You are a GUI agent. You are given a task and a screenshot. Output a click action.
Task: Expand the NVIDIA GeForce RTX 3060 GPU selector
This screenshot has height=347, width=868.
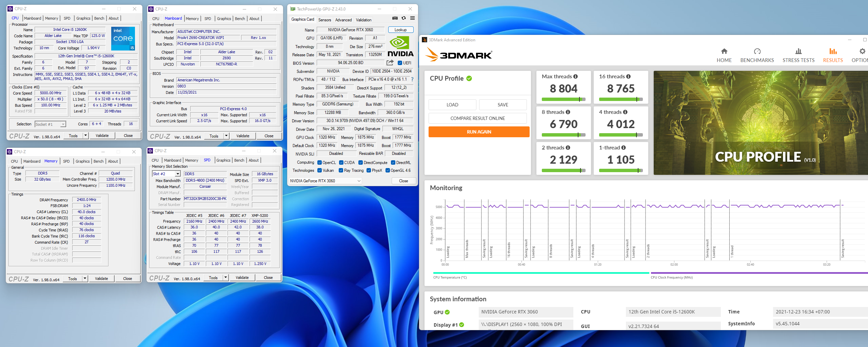pos(359,181)
